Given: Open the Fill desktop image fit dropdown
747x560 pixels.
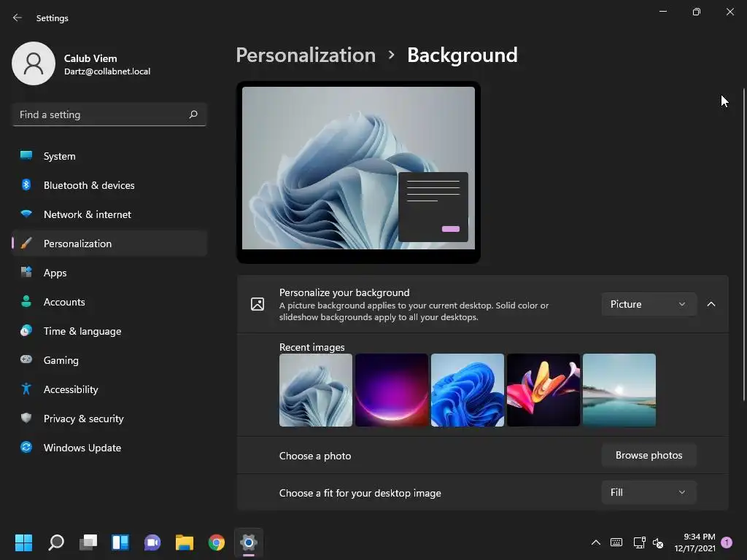Looking at the screenshot, I should point(649,492).
